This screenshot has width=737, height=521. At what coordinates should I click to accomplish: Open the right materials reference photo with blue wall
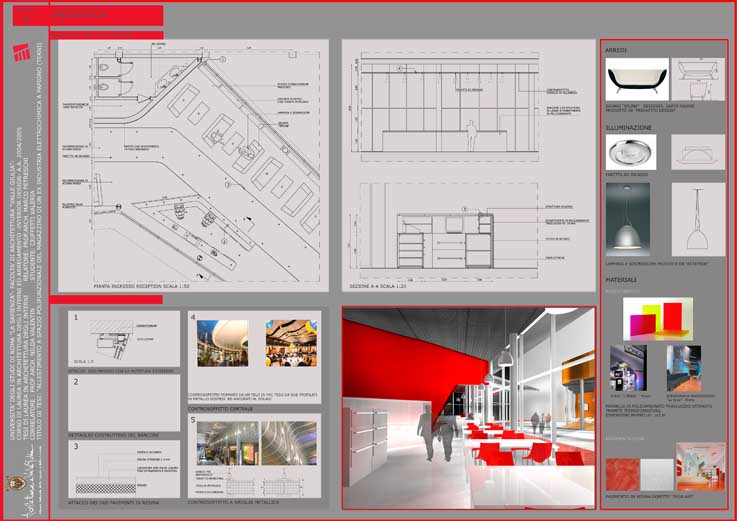tap(684, 368)
